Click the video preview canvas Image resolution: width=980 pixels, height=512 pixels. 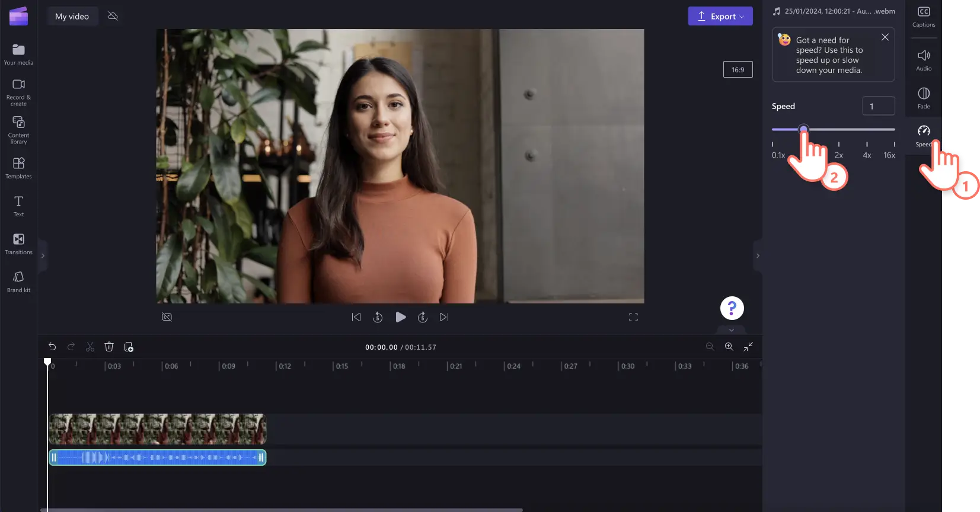400,166
